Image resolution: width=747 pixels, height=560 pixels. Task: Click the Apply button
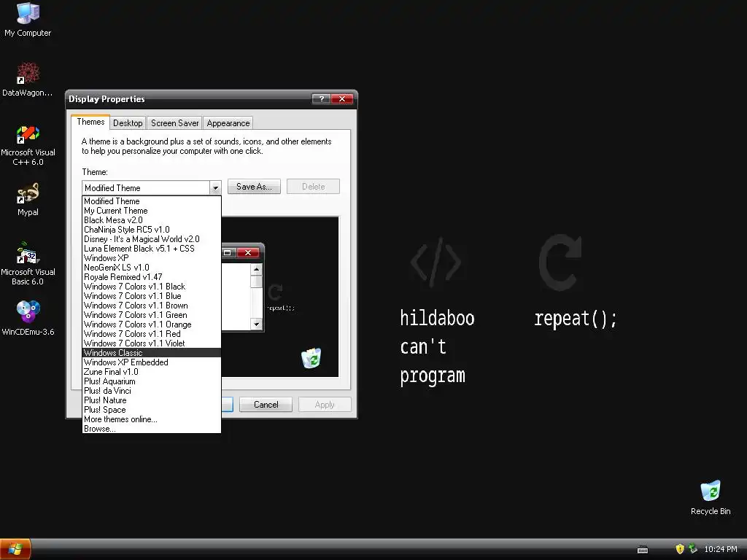pyautogui.click(x=325, y=404)
